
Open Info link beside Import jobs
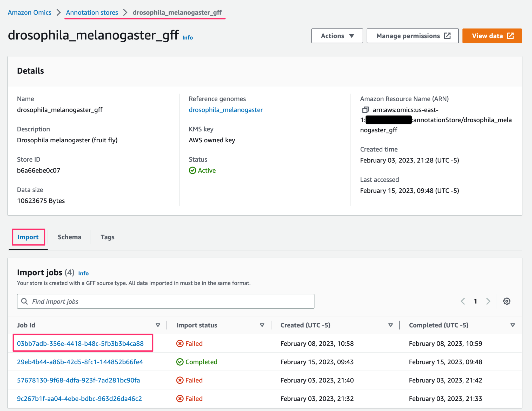[83, 274]
